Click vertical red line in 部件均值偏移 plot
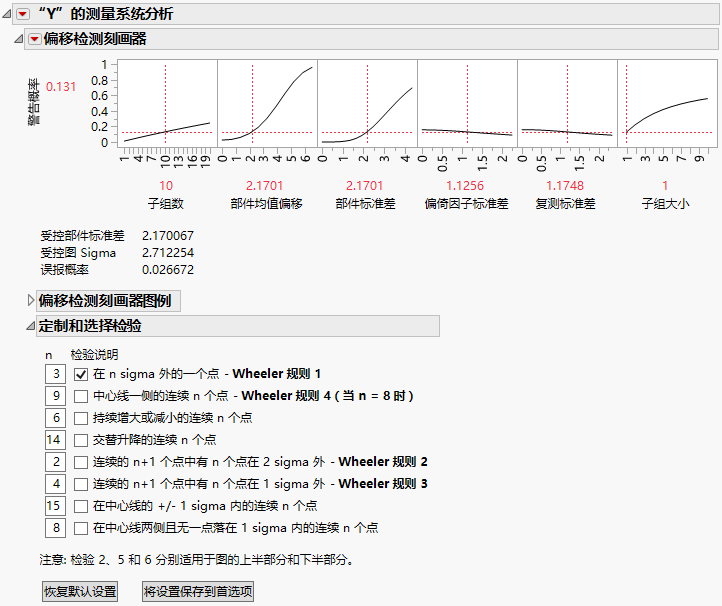The height and width of the screenshot is (606, 722). (252, 104)
